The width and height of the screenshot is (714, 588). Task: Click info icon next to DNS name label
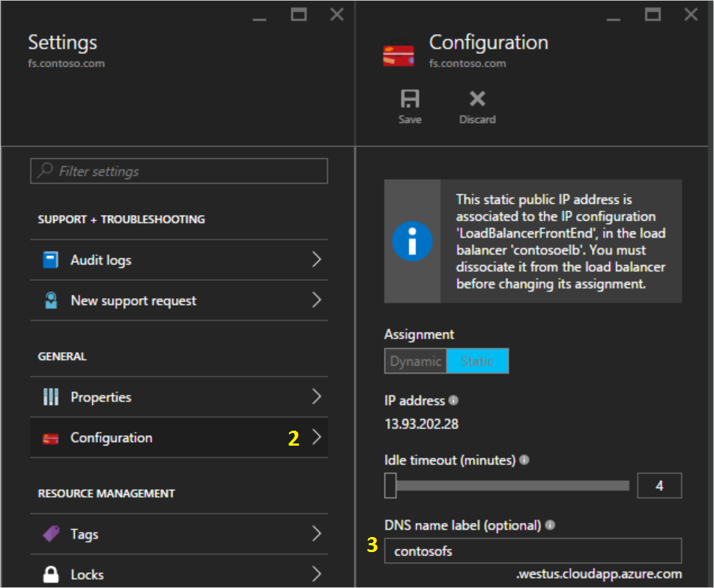[550, 525]
